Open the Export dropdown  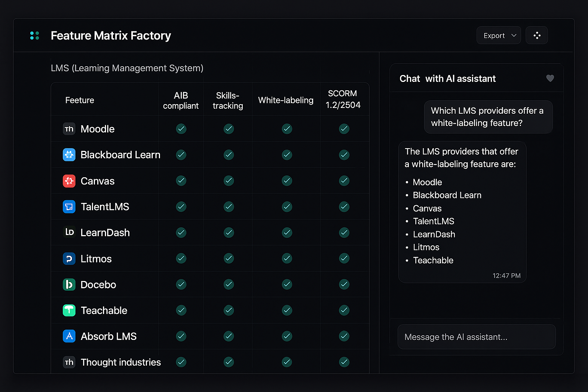click(498, 35)
